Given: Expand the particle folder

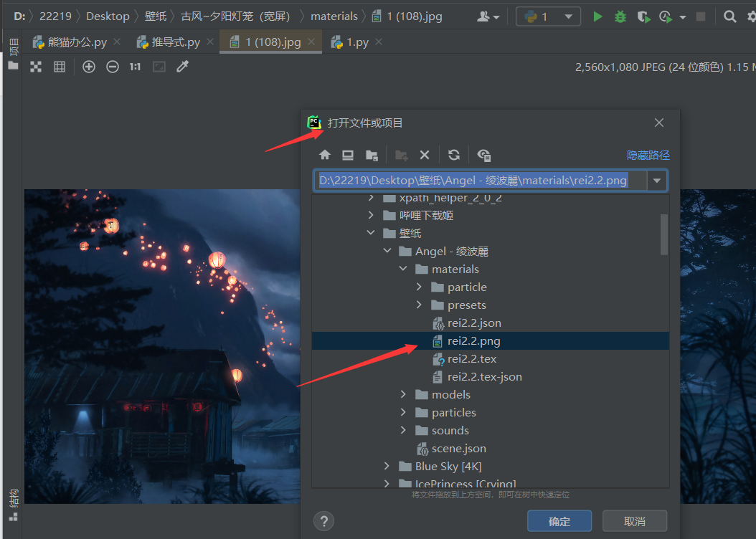Looking at the screenshot, I should 419,287.
